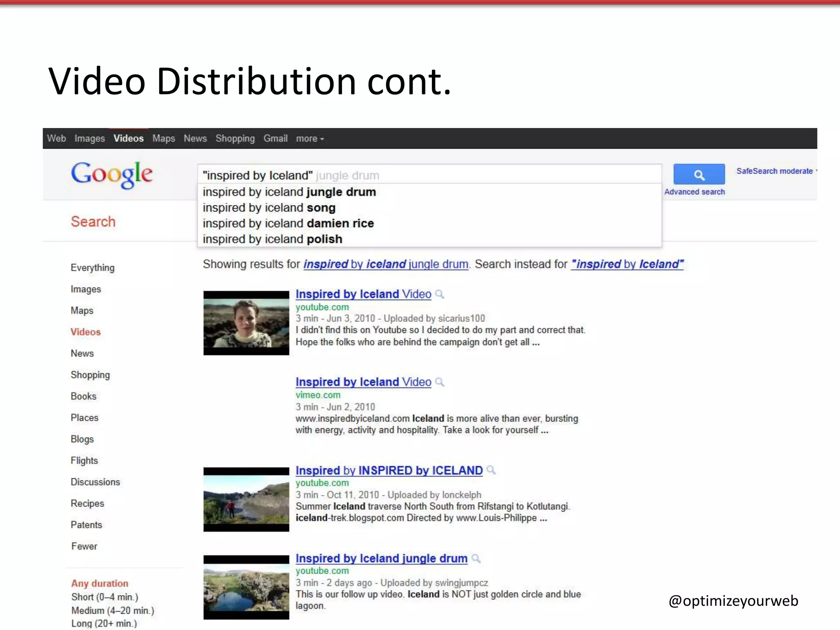Filter by Medium (4–20 min.) duration

pyautogui.click(x=113, y=610)
